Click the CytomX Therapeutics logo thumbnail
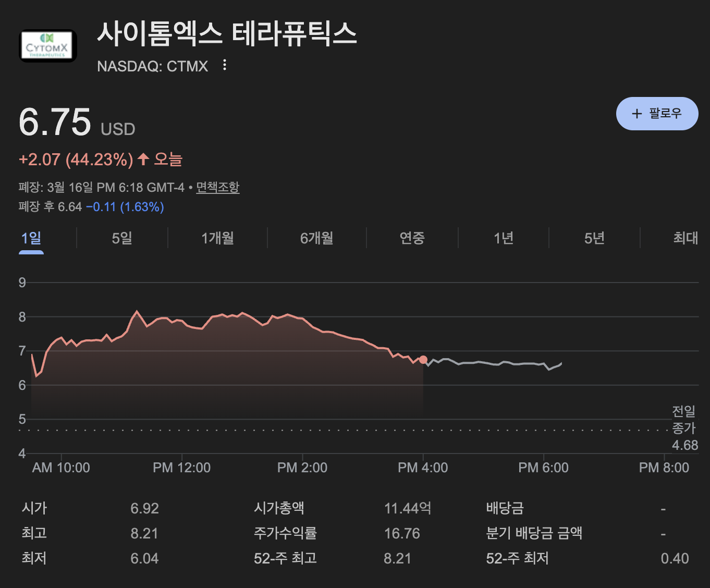 48,46
